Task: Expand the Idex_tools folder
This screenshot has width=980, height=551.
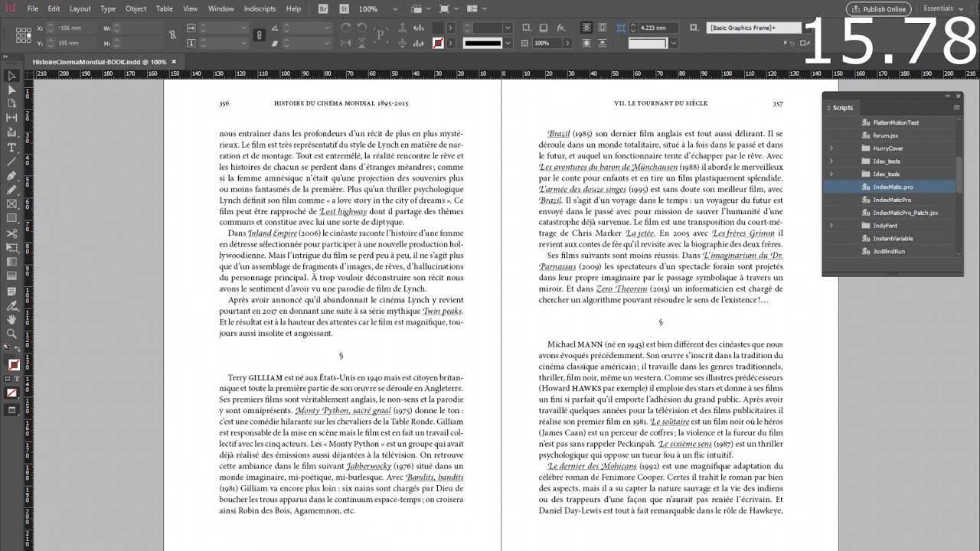Action: (x=831, y=174)
